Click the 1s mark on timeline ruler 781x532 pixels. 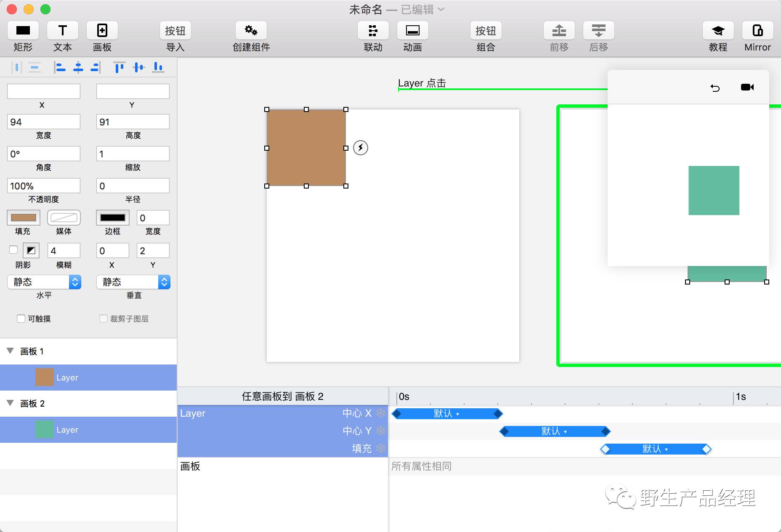point(741,396)
